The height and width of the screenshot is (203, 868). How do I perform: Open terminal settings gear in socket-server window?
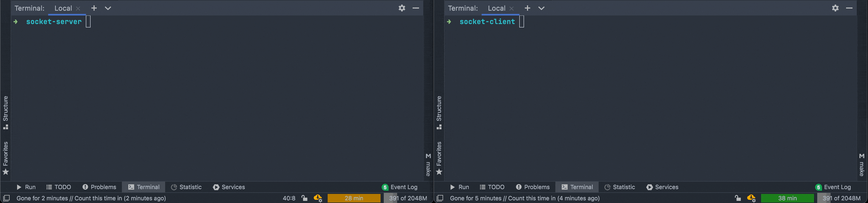[402, 8]
